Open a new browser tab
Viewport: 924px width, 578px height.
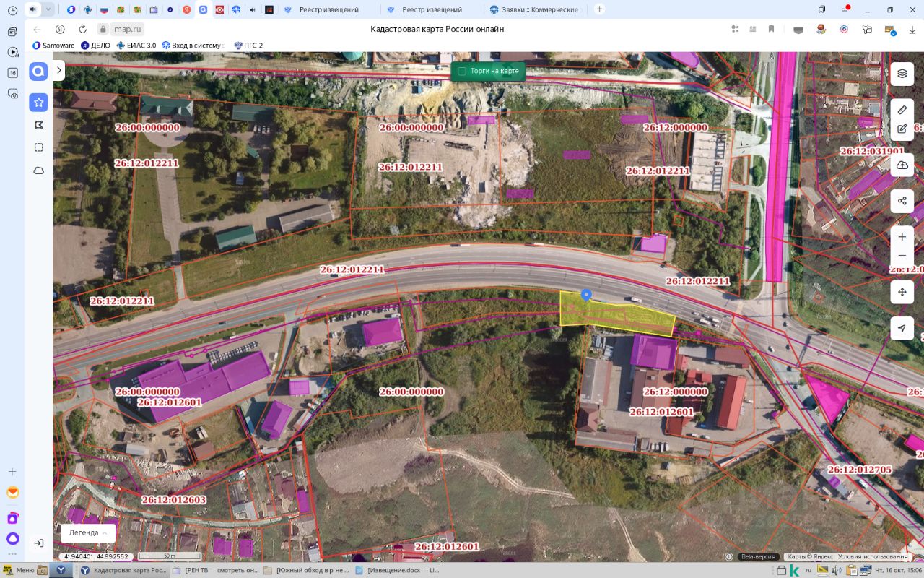[599, 9]
